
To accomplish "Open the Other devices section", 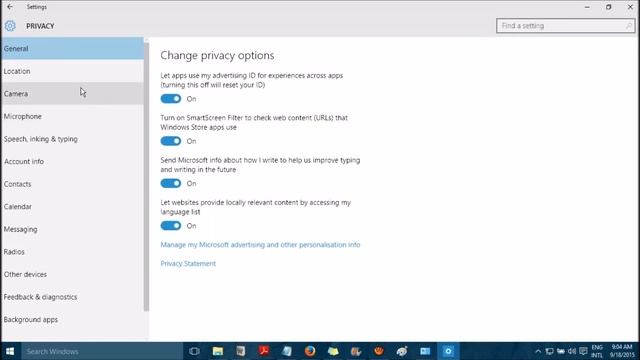I will pyautogui.click(x=72, y=274).
